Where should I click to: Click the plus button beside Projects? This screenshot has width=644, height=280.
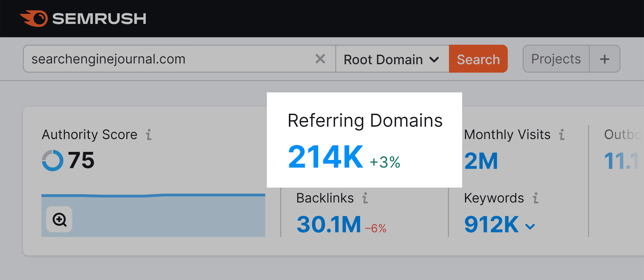tap(604, 59)
